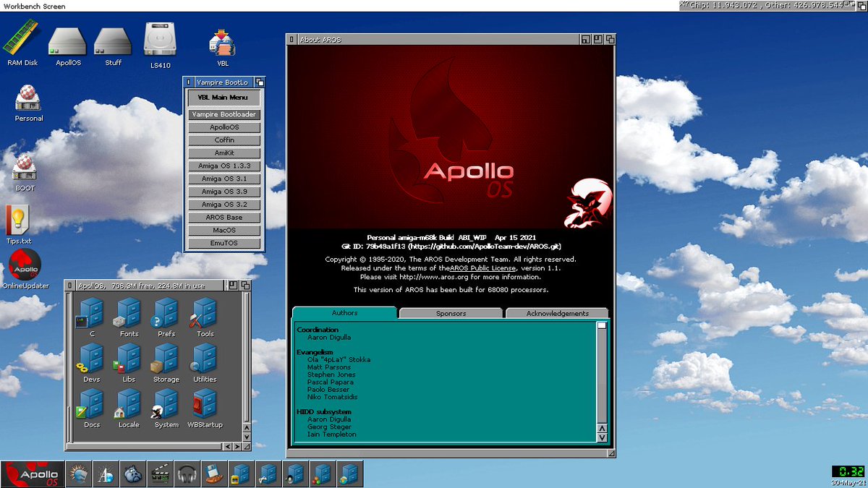Launch the floppy disk taskbar icon
The image size is (868, 488).
213,474
